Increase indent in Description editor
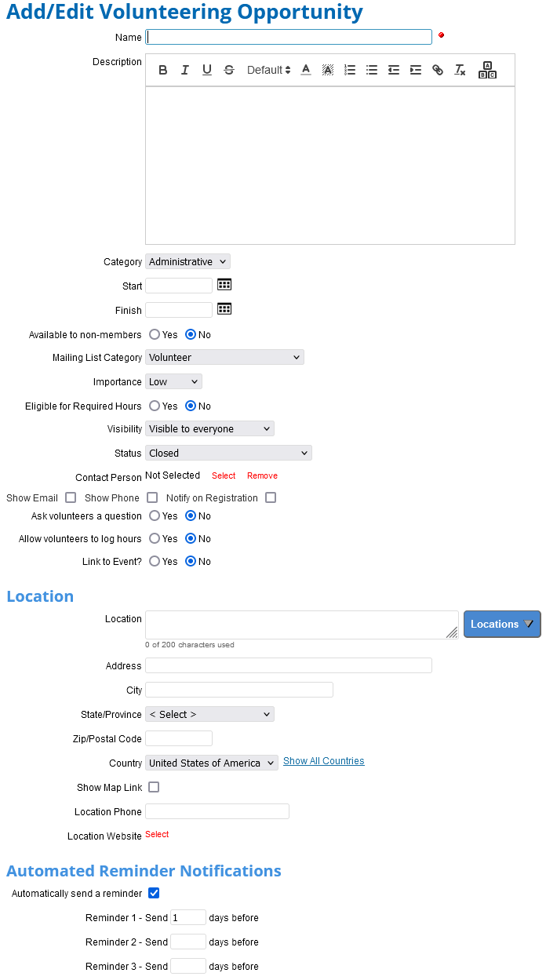This screenshot has height=980, width=546. coord(416,70)
